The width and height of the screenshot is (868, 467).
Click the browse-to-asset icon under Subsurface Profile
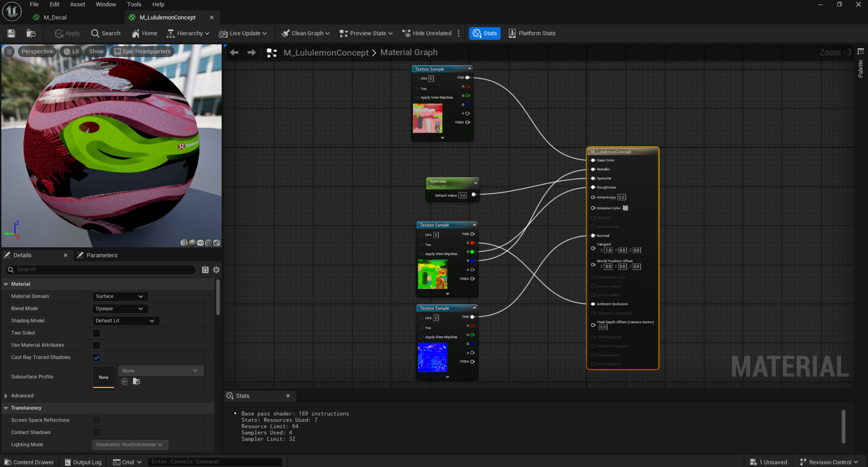coord(136,382)
